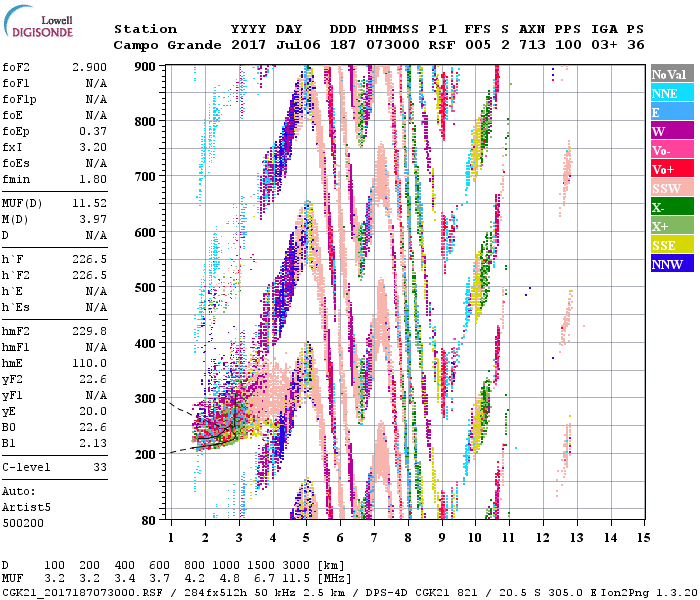
Task: Click the time 073000 in header
Action: click(x=393, y=45)
